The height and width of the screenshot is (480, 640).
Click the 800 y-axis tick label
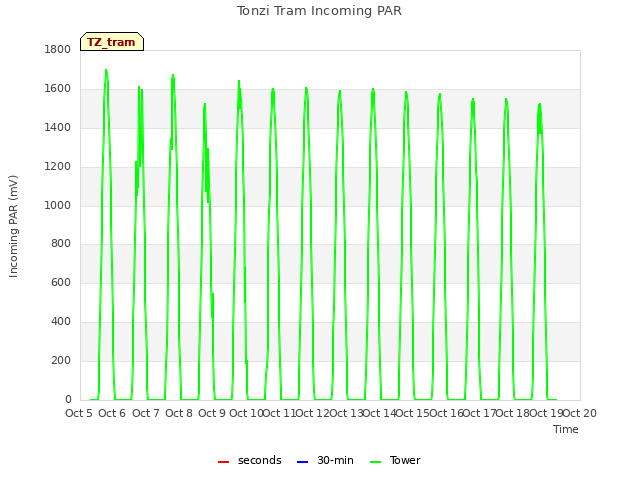tap(61, 244)
